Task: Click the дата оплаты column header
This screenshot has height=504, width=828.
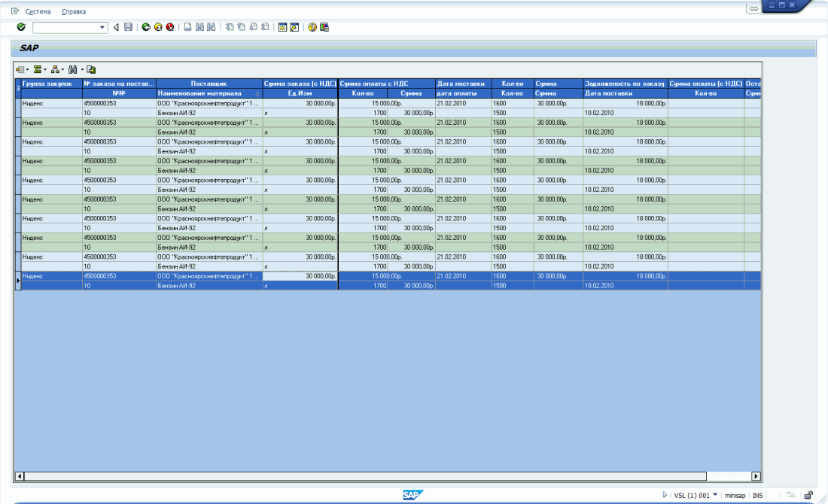Action: pos(463,93)
